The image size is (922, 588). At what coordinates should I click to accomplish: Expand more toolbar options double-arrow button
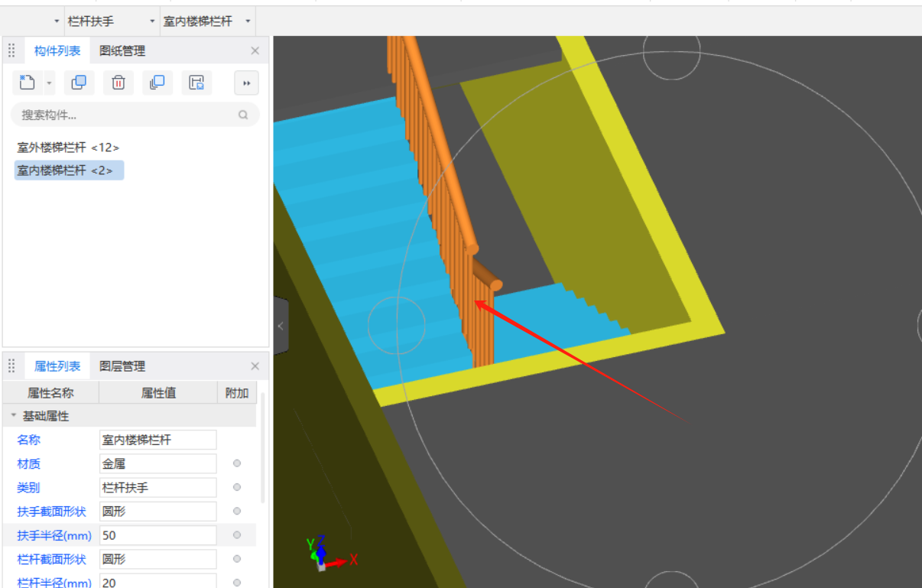coord(246,83)
